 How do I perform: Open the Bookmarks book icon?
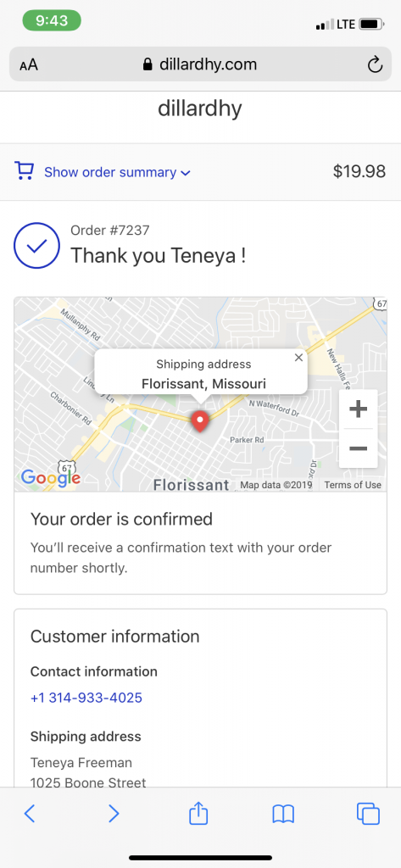pyautogui.click(x=283, y=814)
